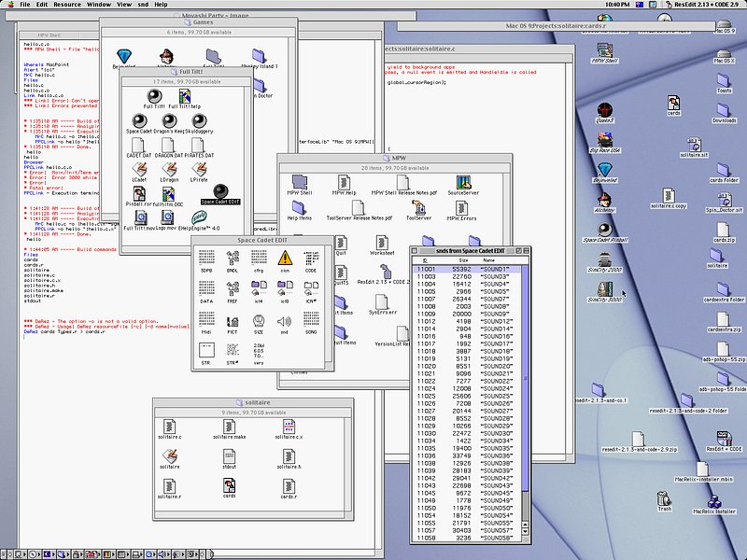Image resolution: width=747 pixels, height=560 pixels.
Task: Select snd row 11003 "SOUND3"
Action: pos(466,276)
